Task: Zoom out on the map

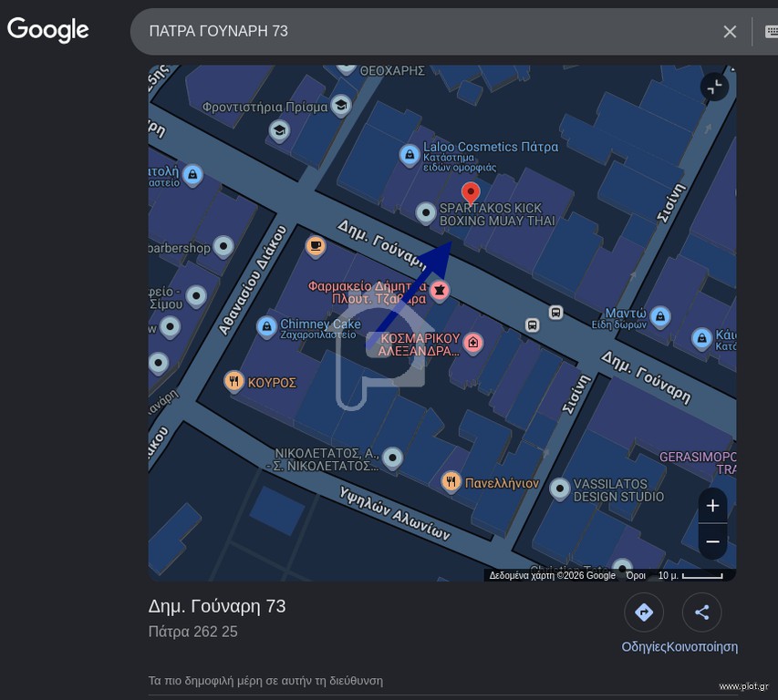Action: point(712,541)
